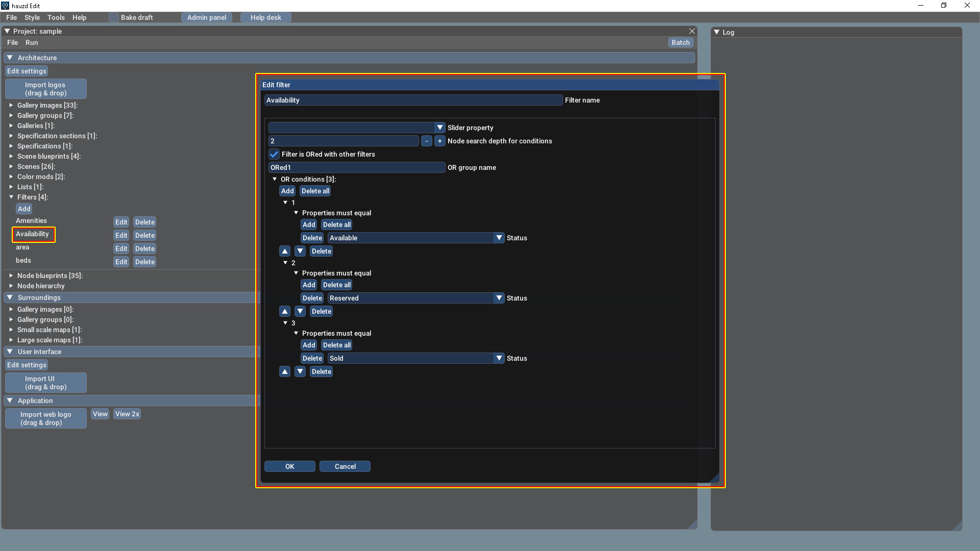Expand the Gallery images [33] tree item
This screenshot has width=980, height=551.
(11, 105)
